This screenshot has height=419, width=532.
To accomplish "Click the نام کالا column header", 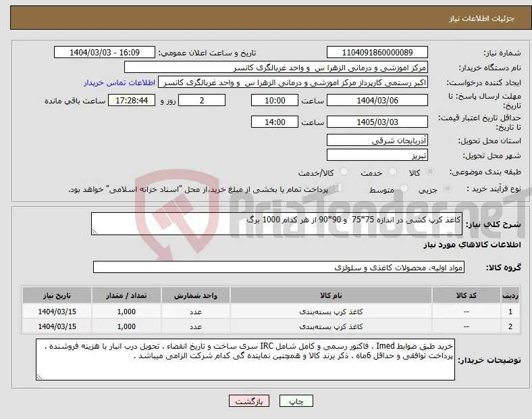I will click(331, 295).
